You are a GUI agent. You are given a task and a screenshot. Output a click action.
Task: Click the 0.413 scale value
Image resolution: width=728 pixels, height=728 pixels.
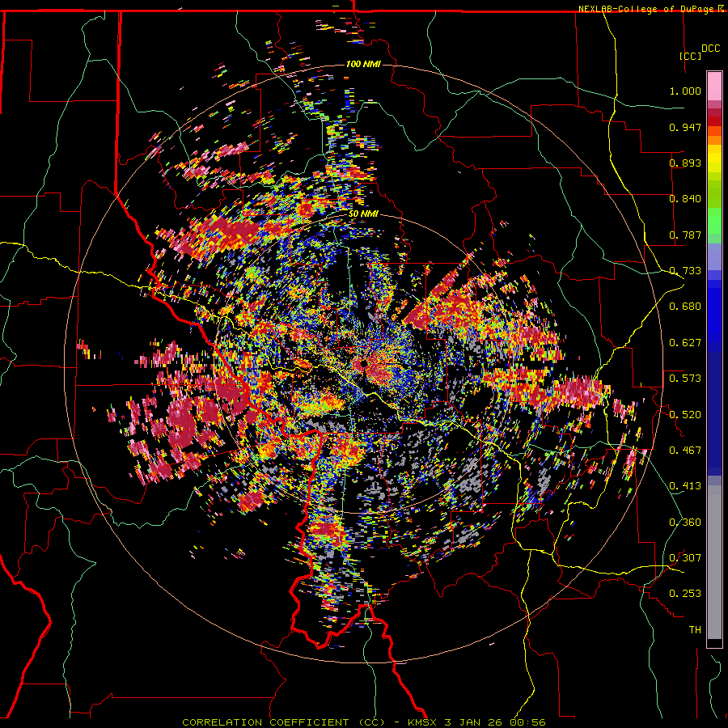(x=685, y=486)
